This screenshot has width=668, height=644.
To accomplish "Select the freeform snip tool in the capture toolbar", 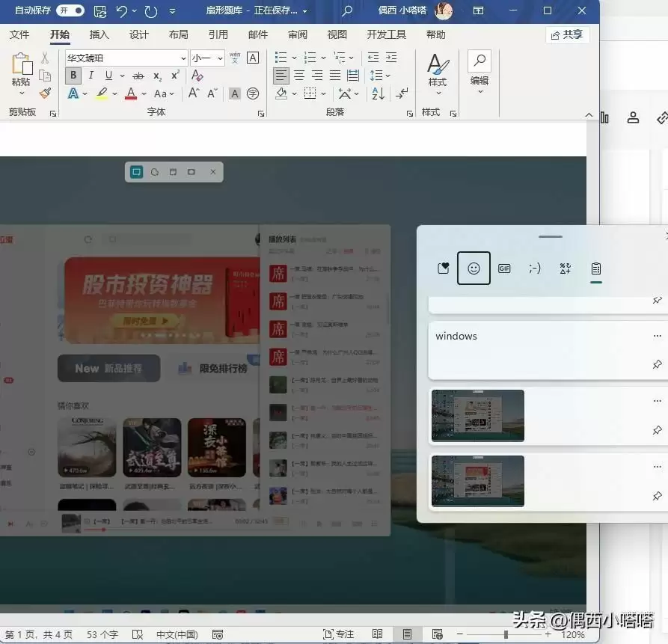I will [154, 171].
